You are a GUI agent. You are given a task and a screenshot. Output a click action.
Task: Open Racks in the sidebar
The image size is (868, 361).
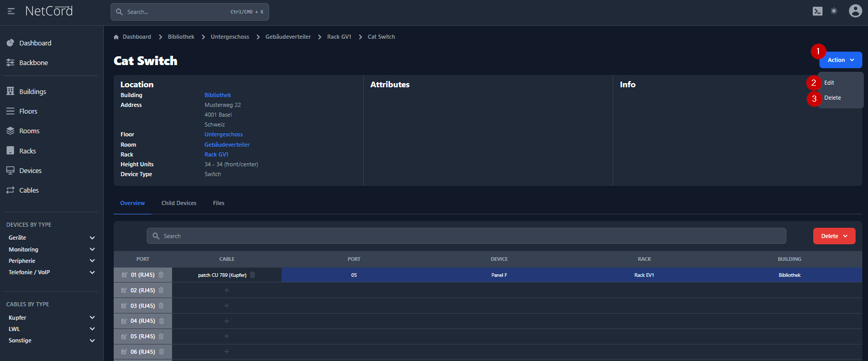click(x=27, y=151)
